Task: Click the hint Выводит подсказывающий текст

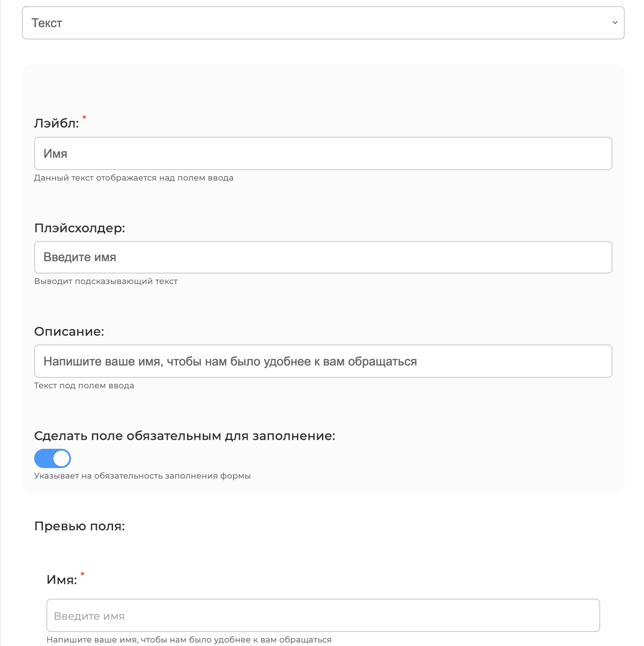Action: pyautogui.click(x=106, y=281)
